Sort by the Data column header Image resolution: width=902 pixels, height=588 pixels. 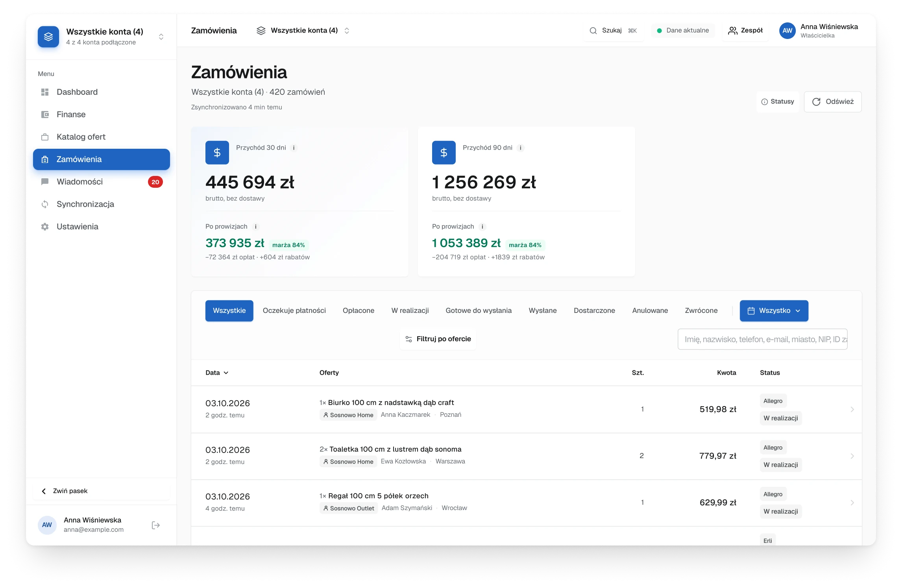217,373
